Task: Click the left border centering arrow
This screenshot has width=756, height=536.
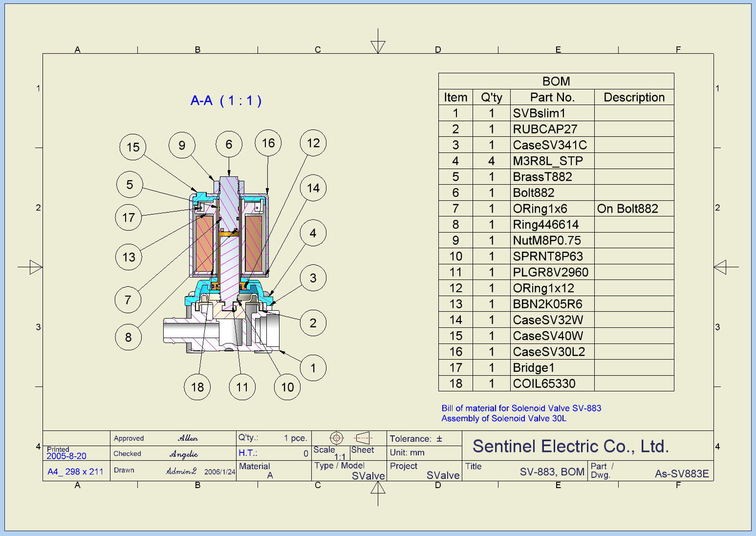Action: [35, 267]
